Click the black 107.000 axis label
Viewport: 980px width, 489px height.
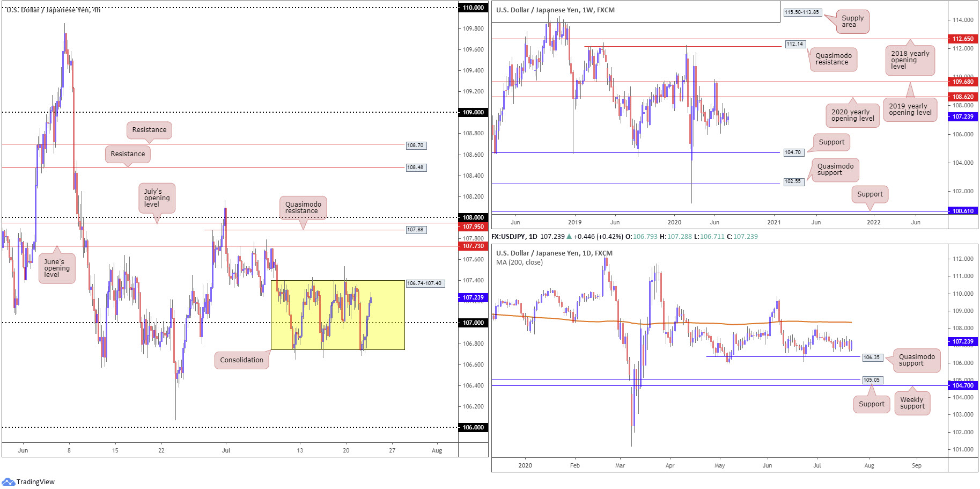[473, 323]
